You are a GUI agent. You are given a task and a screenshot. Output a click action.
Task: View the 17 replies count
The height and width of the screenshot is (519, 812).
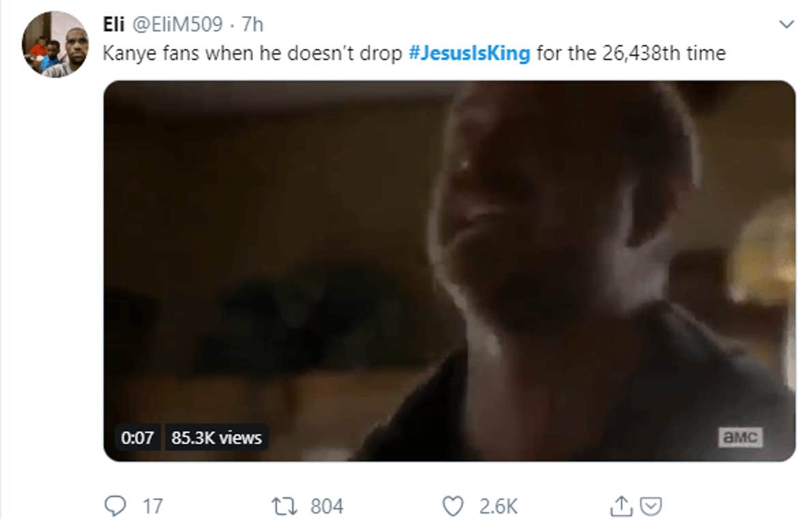(152, 506)
